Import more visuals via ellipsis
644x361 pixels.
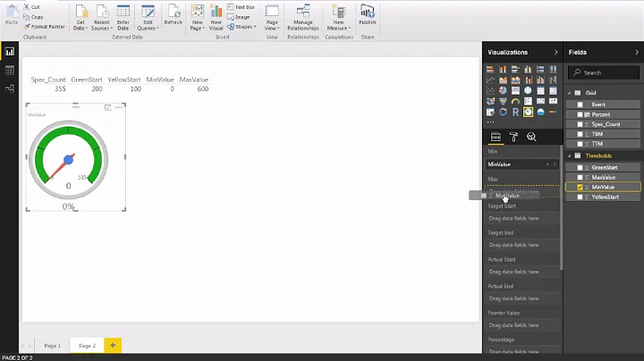pyautogui.click(x=490, y=122)
